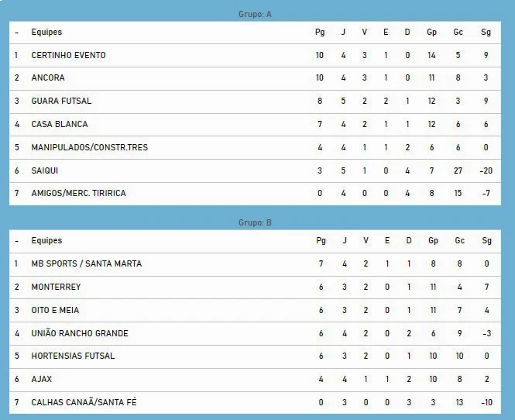515x420 pixels.
Task: Click the Gp column header in Grupo A
Action: click(431, 33)
